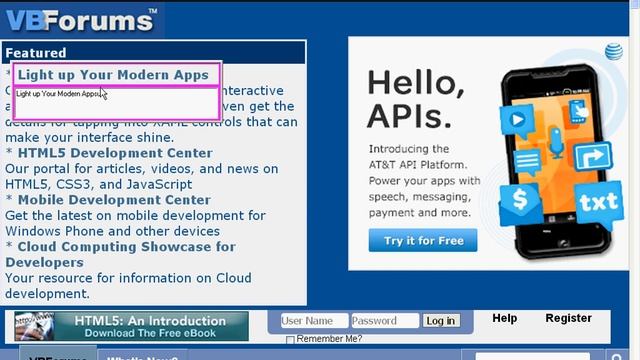The width and height of the screenshot is (640, 360).
Task: Click the Try it for Free button
Action: tap(423, 240)
